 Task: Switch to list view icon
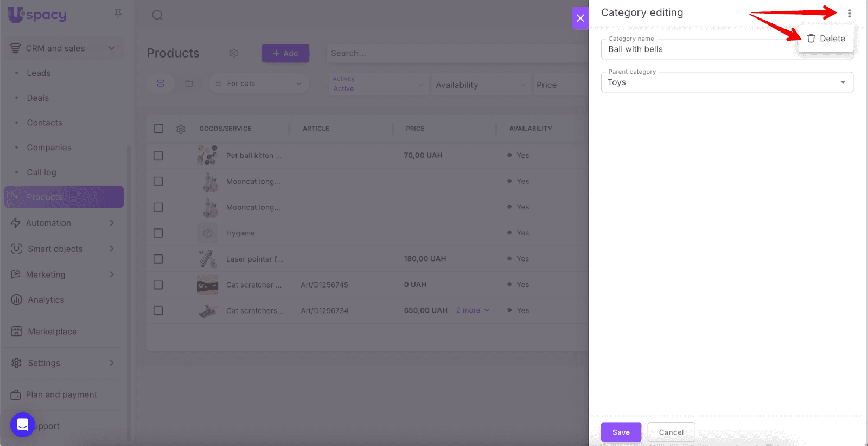[x=161, y=84]
